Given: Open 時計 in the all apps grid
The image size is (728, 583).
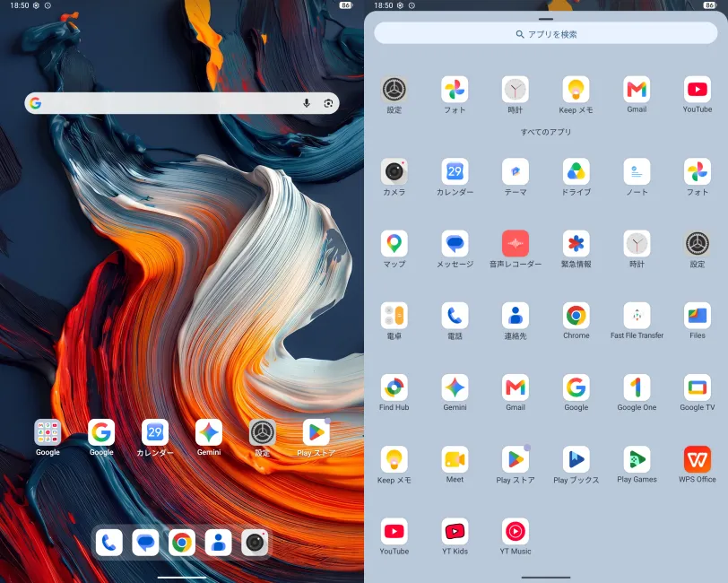Looking at the screenshot, I should pyautogui.click(x=637, y=243).
